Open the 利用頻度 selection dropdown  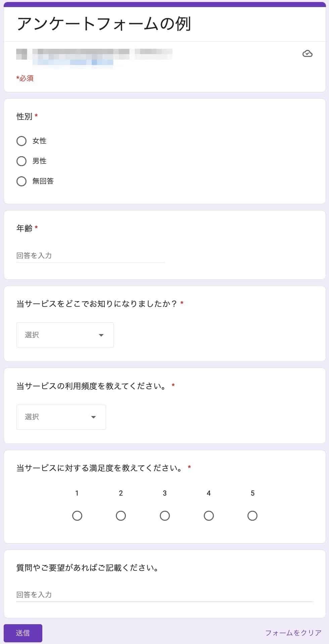click(61, 417)
